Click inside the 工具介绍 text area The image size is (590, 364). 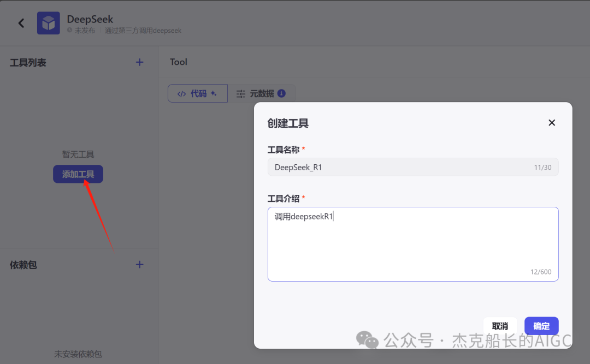coord(412,244)
